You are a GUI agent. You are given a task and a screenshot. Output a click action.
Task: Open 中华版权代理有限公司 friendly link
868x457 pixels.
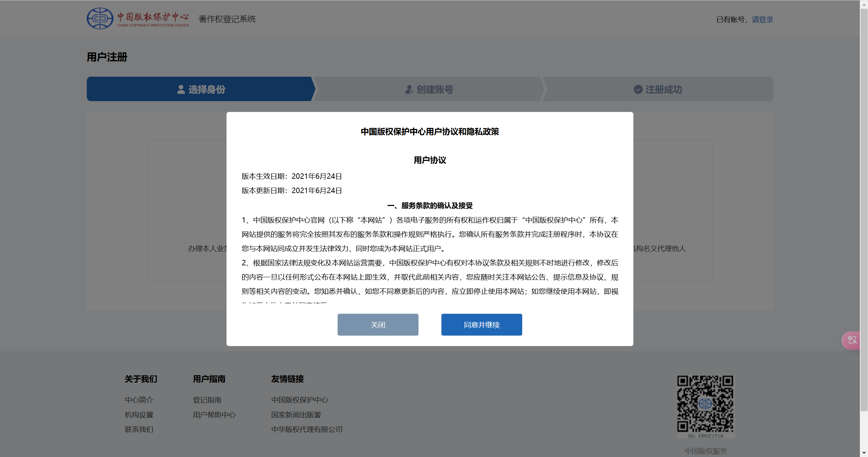pos(307,430)
